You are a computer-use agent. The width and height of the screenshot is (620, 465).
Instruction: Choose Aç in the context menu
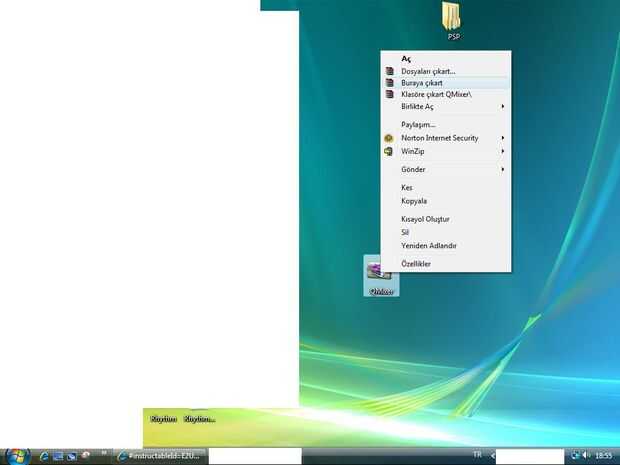tap(446, 59)
